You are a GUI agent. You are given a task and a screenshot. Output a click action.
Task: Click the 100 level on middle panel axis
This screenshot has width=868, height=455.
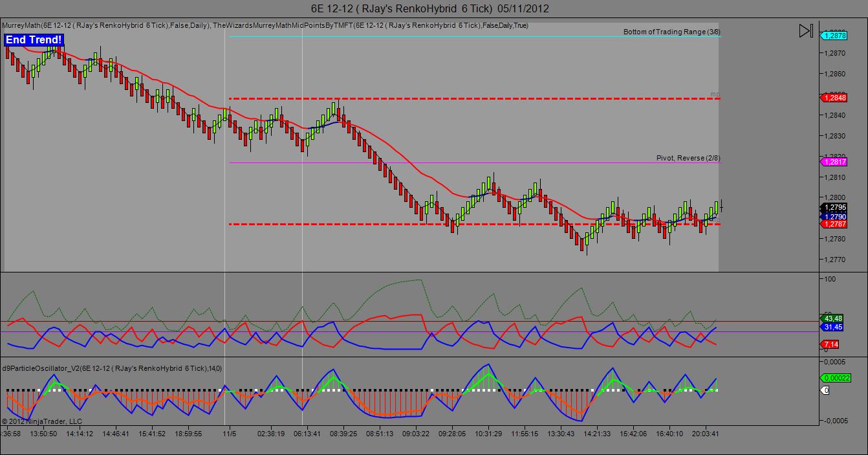[830, 279]
